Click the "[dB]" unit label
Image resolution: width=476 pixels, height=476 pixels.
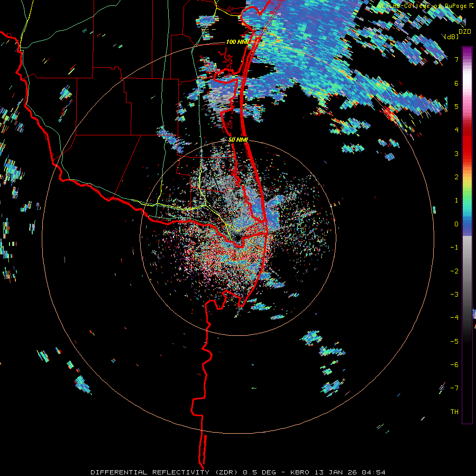click(x=452, y=36)
